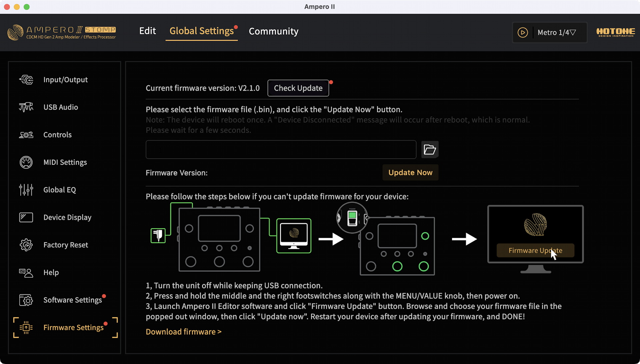Image resolution: width=640 pixels, height=364 pixels.
Task: Open the firmware file browse folder icon
Action: 430,150
